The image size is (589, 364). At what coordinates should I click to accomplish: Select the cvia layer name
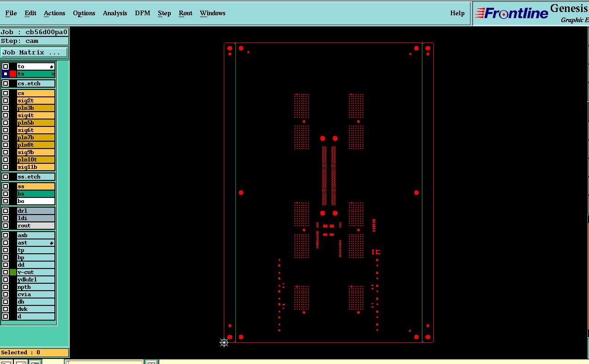coord(36,294)
